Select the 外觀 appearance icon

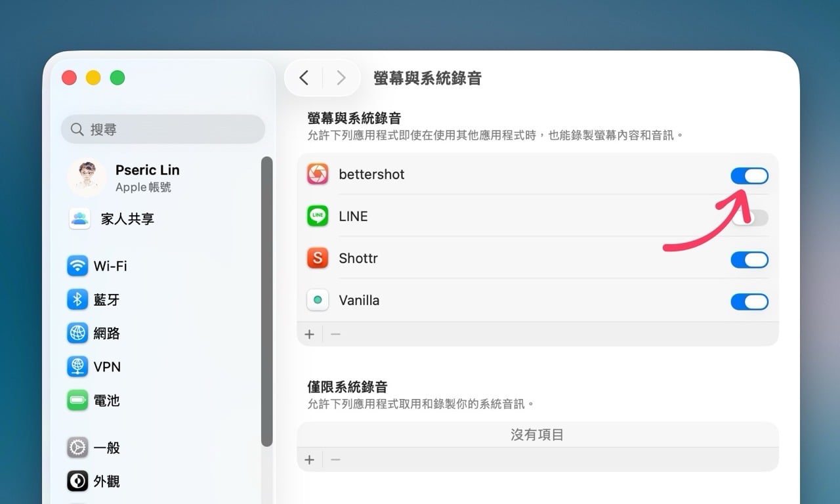pos(77,481)
